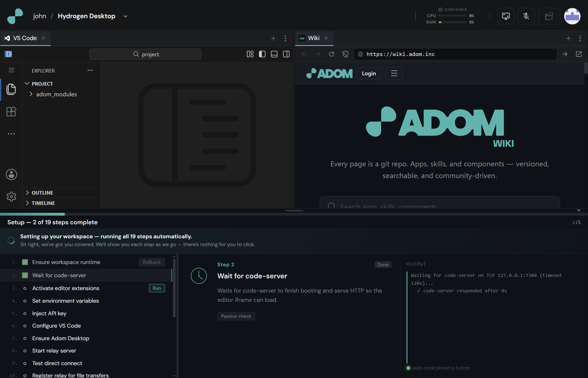Open the Manage gear menu in VS Code
The image size is (588, 378).
[x=11, y=197]
